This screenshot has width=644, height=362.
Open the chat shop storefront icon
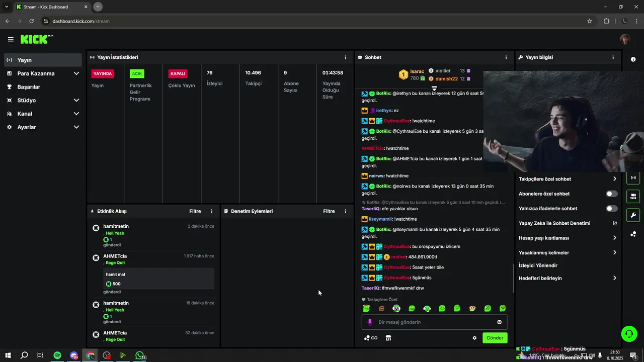pos(388,338)
